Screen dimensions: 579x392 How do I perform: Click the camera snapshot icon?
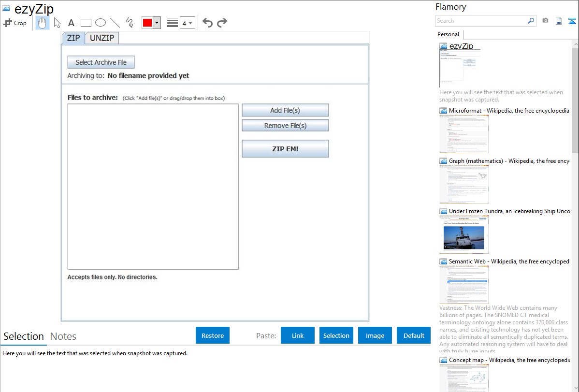point(545,21)
